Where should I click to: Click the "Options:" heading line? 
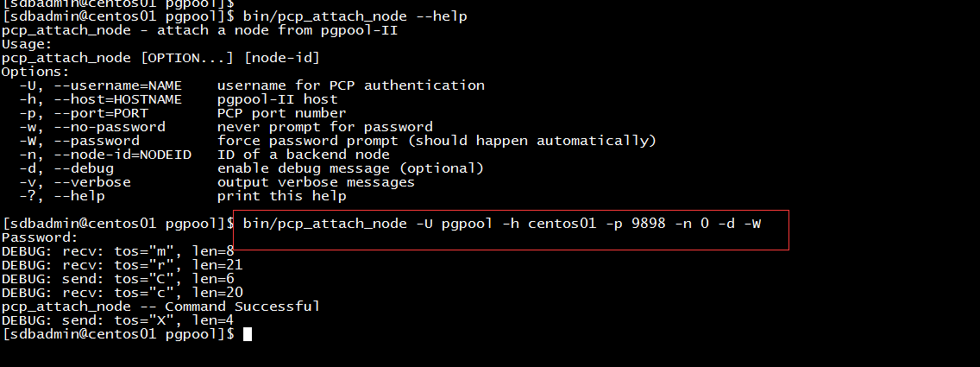tap(35, 72)
